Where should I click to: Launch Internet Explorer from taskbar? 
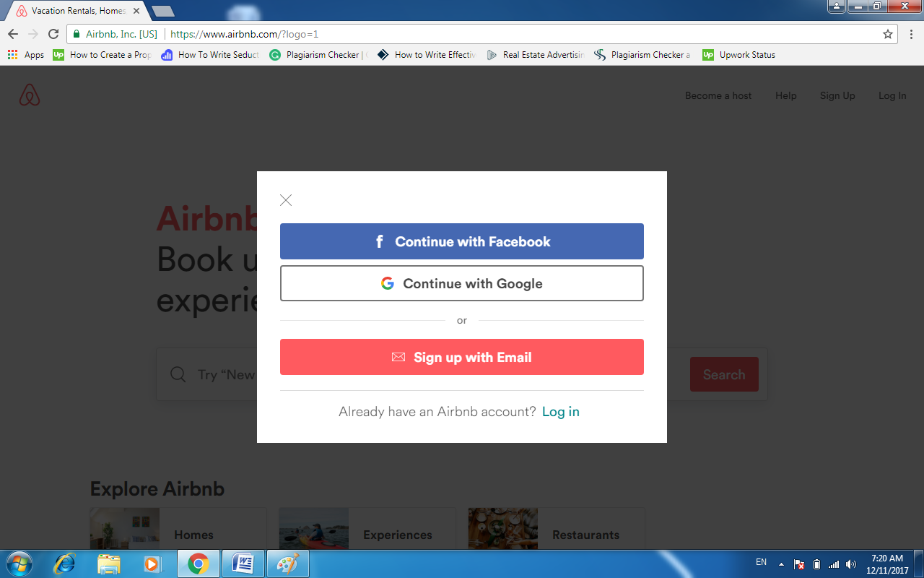(x=64, y=564)
